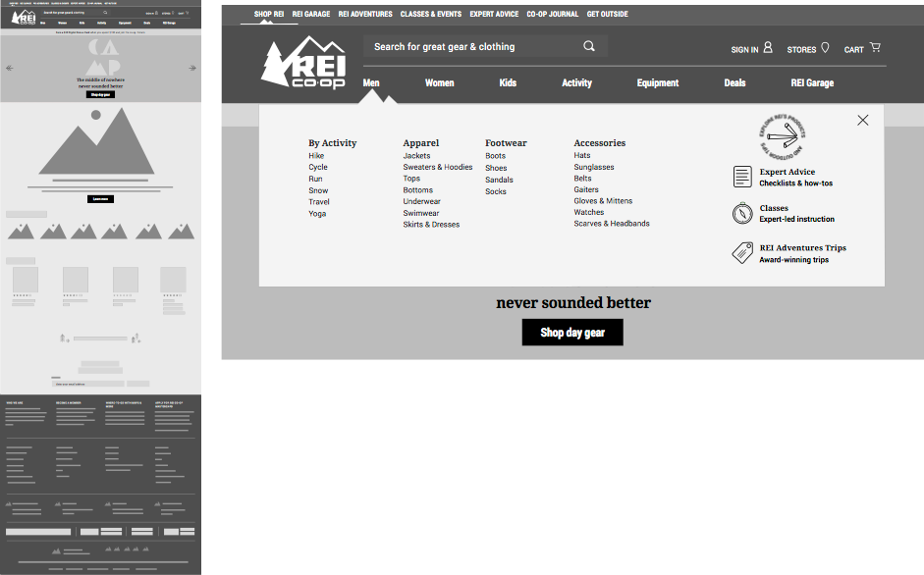924x575 pixels.
Task: Open Jackets under Apparel
Action: (x=416, y=156)
